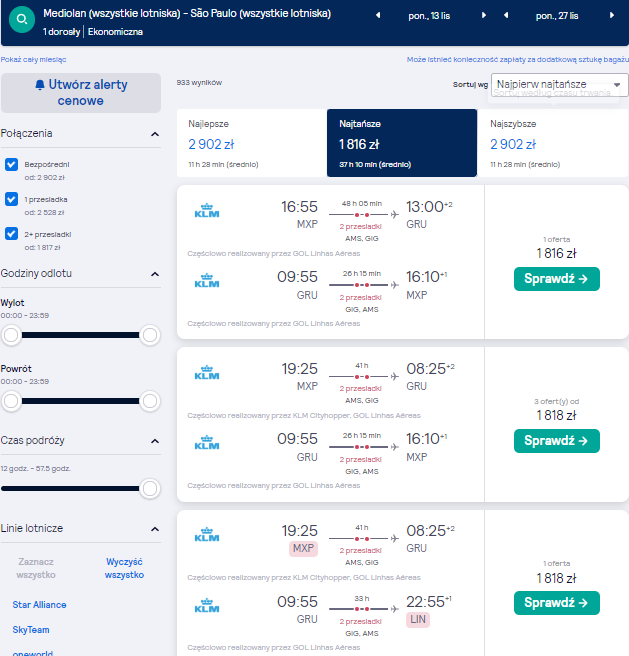Click Zaznacz wszystko link
This screenshot has height=656, width=629.
tap(36, 568)
